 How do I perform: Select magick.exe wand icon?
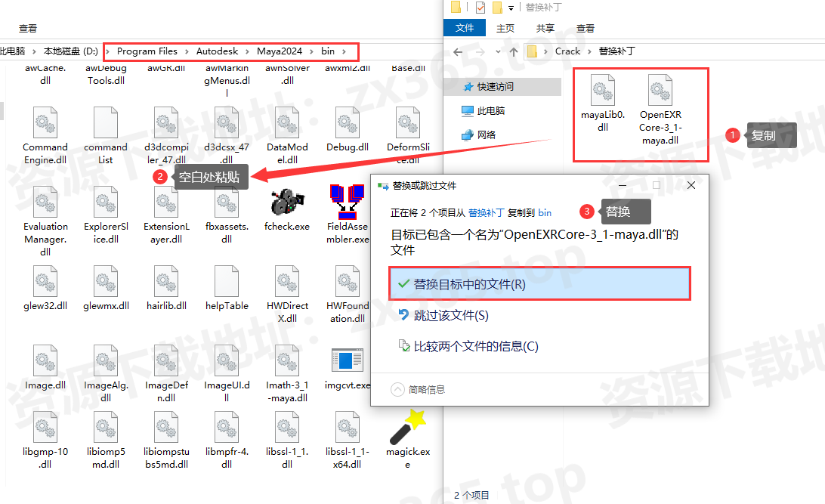coord(408,427)
